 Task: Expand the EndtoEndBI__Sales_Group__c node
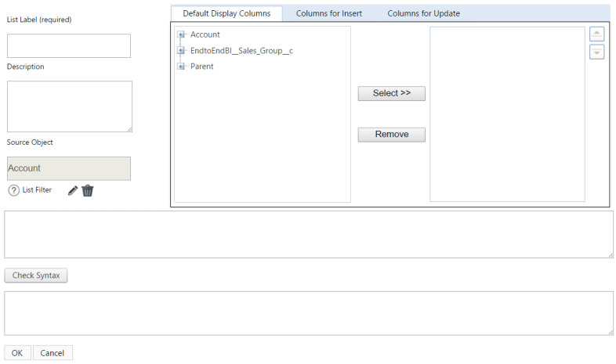point(181,51)
